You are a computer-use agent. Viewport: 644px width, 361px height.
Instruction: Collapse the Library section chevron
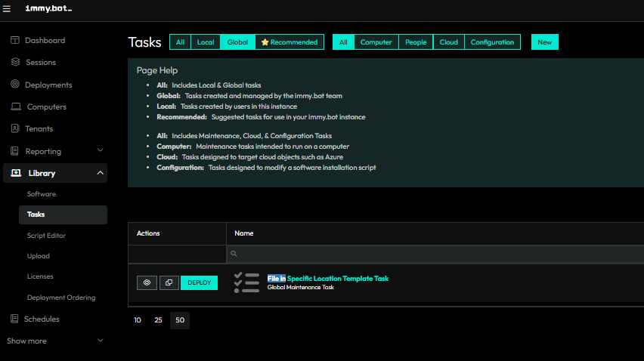pos(101,173)
